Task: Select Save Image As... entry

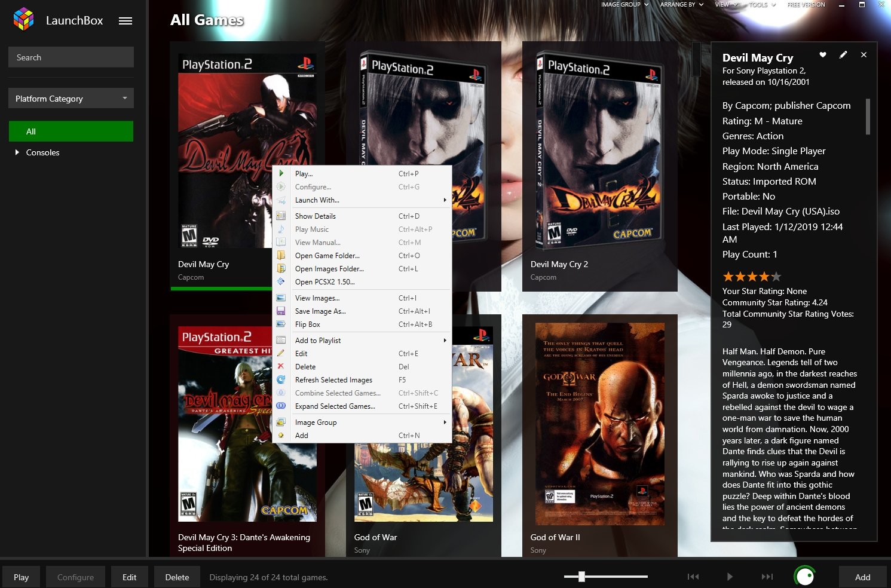Action: 362,311
